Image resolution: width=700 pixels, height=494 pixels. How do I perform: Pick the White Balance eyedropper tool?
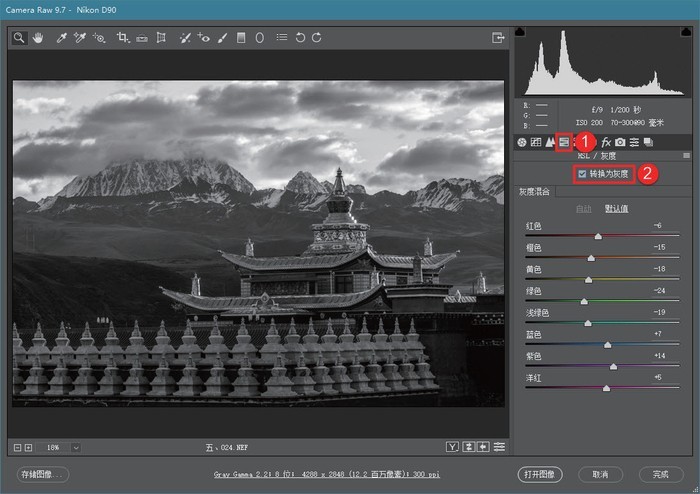[61, 38]
